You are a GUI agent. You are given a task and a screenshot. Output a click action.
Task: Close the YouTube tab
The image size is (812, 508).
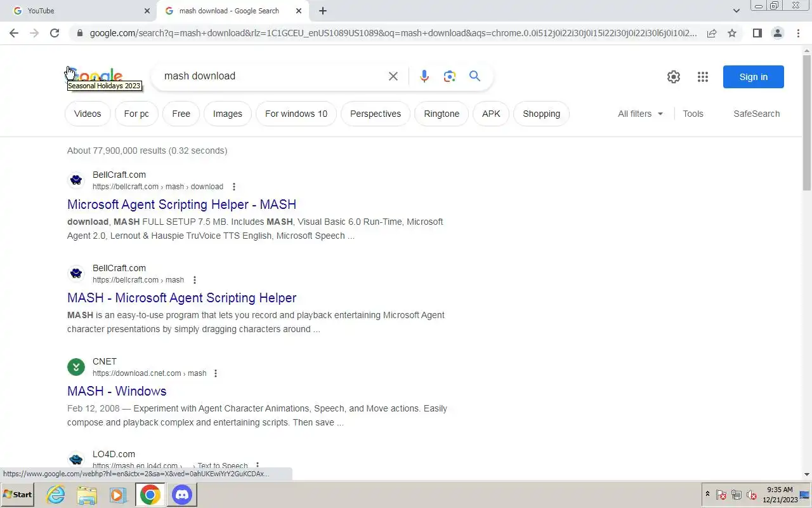click(x=147, y=11)
